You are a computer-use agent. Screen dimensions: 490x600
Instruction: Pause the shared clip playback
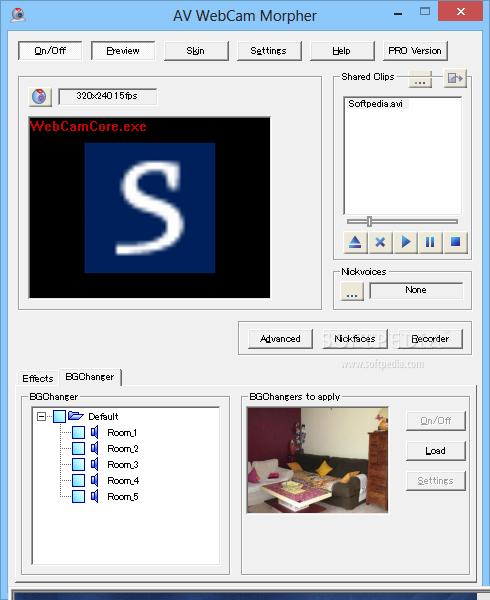click(x=430, y=242)
